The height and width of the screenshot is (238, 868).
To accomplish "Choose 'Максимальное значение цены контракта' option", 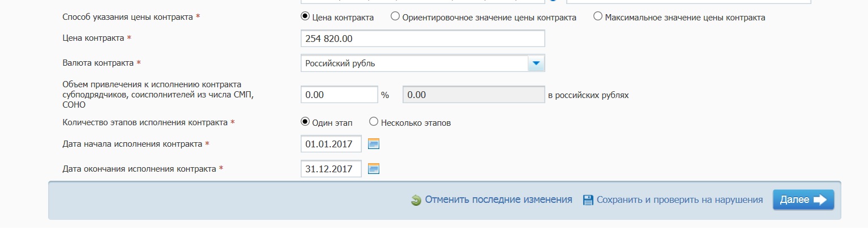I will (x=598, y=17).
